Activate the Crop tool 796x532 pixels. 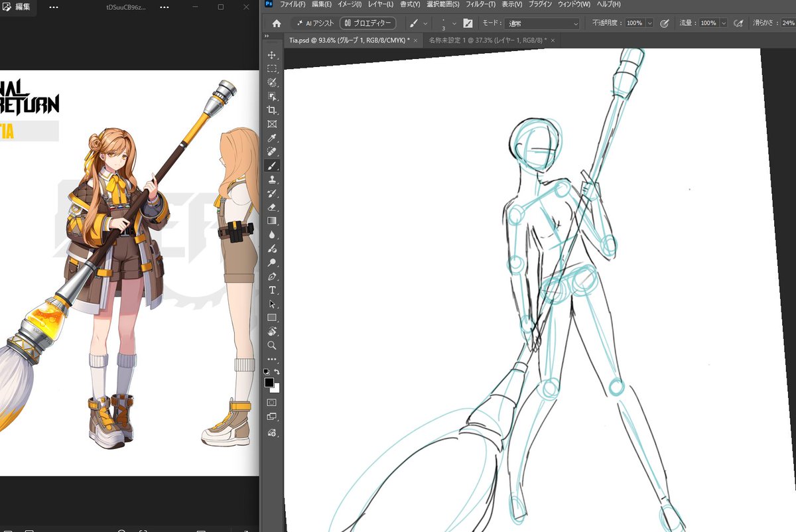tap(272, 110)
